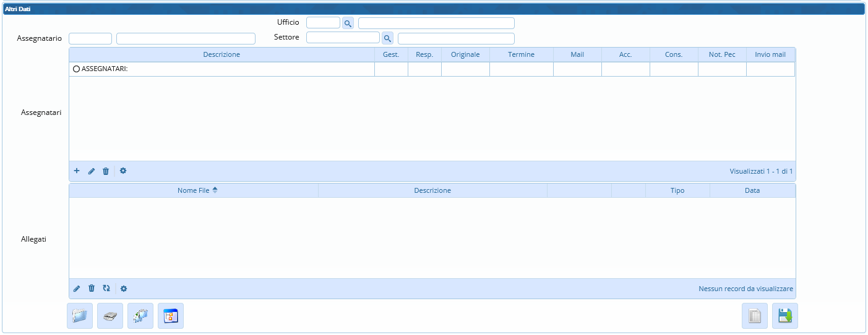Expand the ASSEGNATARI: group row
Screen dimensions: 868x335
pyautogui.click(x=77, y=69)
